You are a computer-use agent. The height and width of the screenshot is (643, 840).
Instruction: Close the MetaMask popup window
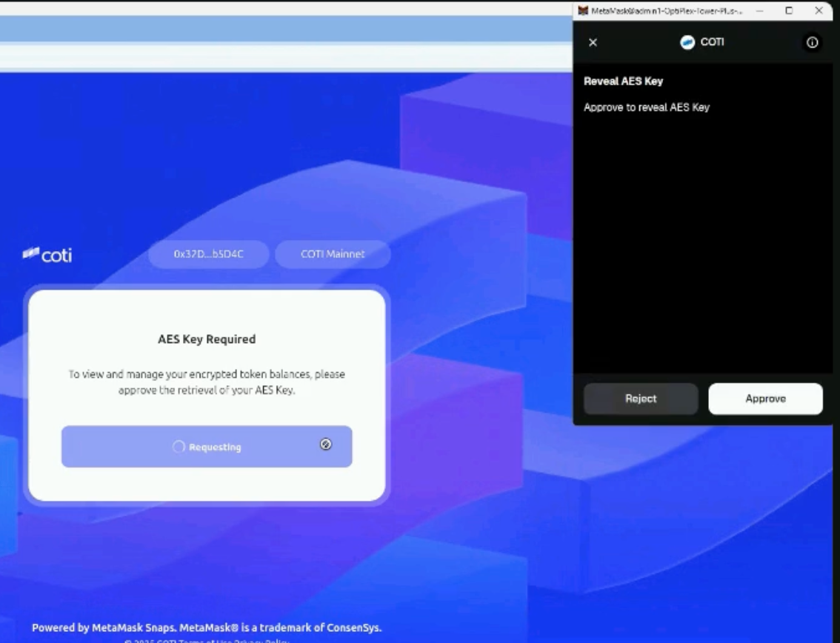[x=819, y=10]
